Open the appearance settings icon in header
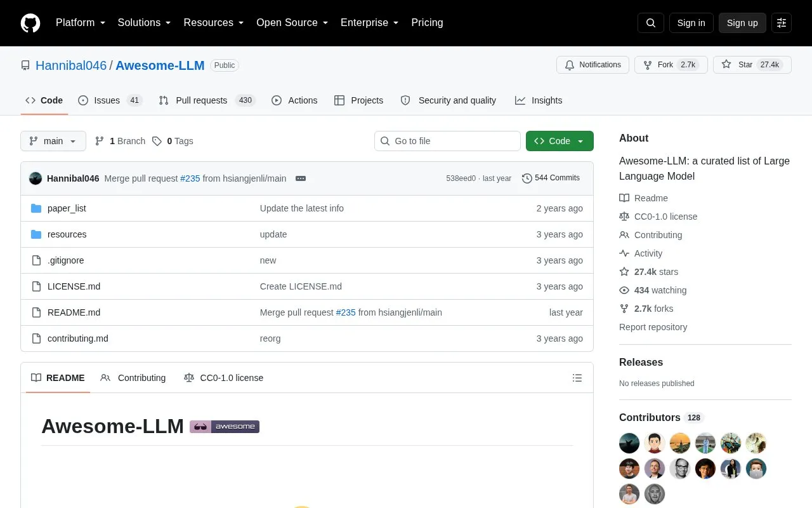 point(782,23)
